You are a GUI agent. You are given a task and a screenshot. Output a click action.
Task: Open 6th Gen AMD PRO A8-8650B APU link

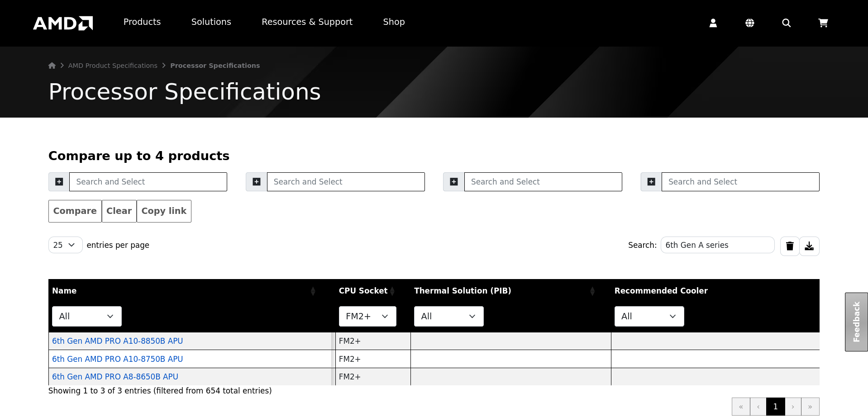(x=115, y=377)
